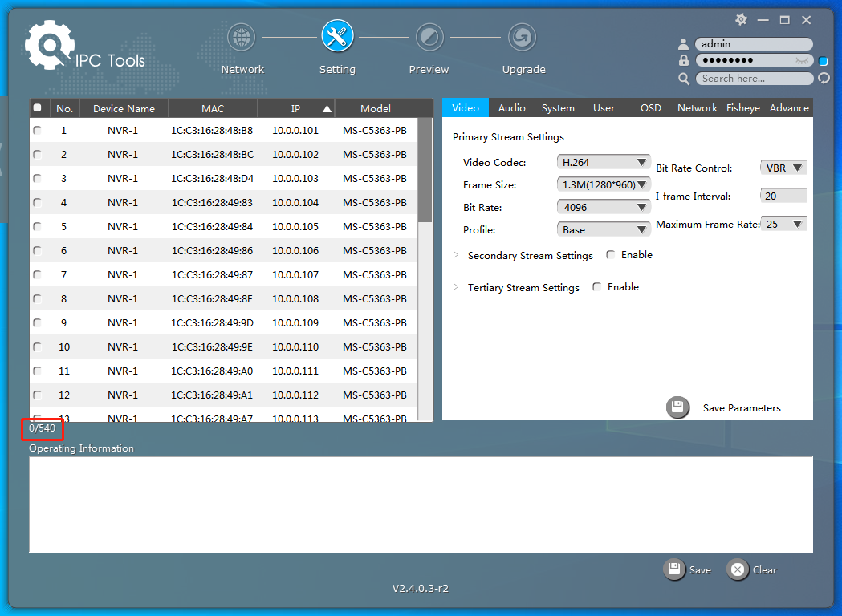Viewport: 842px width, 616px height.
Task: Click the padlock password icon
Action: 683,60
